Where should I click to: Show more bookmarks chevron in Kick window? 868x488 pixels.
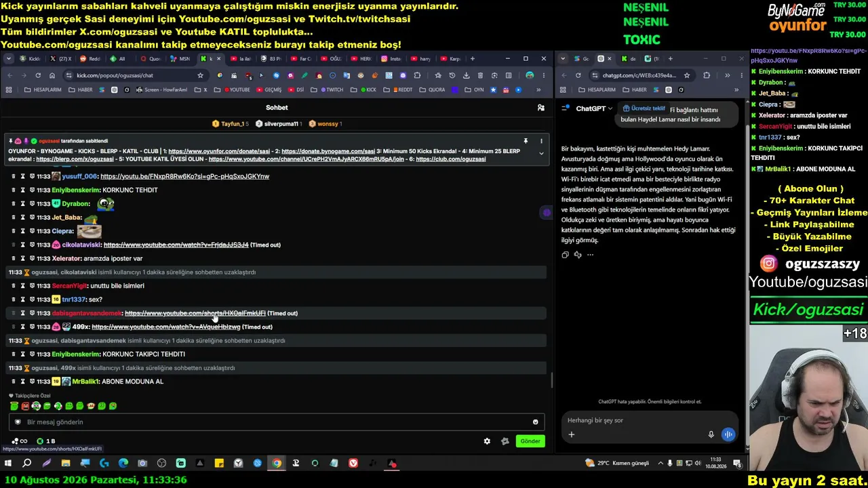(x=538, y=89)
